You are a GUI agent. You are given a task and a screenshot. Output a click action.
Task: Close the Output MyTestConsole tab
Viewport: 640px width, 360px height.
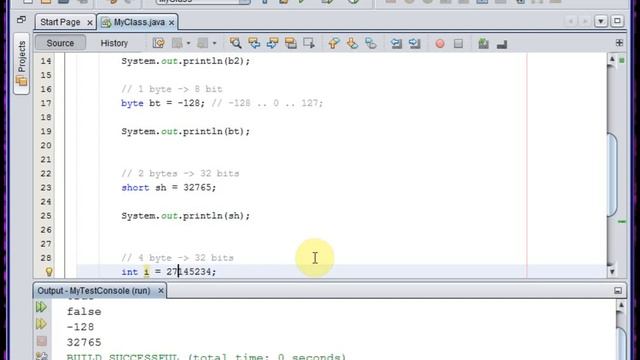(161, 291)
